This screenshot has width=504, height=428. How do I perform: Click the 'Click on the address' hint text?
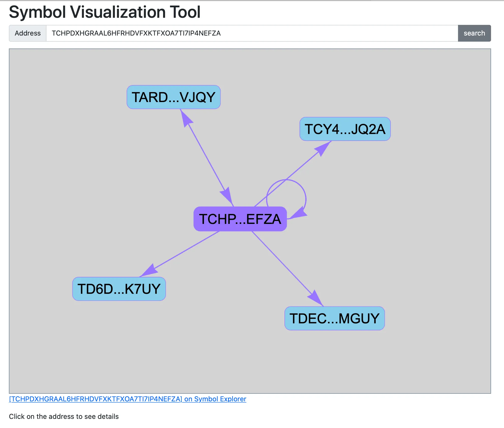64,417
